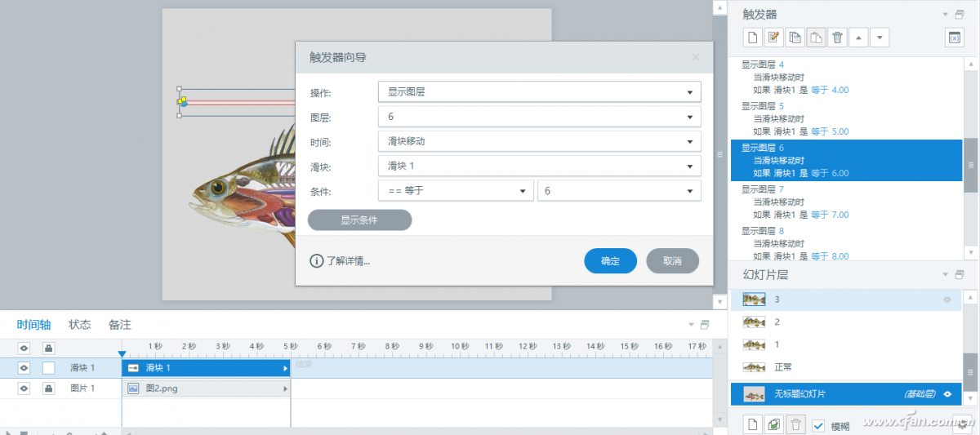Copy the selected trigger using copy icon
Screen dimensions: 980x435
(x=795, y=38)
